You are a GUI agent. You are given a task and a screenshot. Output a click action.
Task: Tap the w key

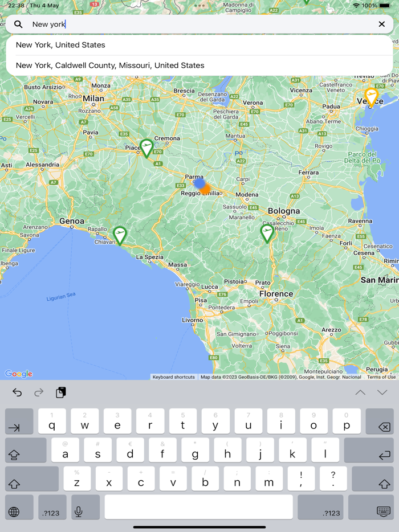(84, 421)
